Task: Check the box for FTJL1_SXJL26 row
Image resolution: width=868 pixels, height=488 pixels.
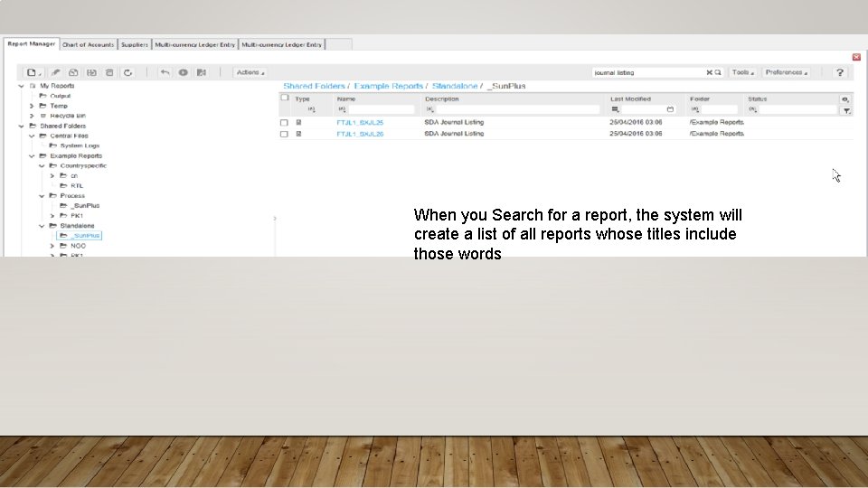Action: (284, 134)
